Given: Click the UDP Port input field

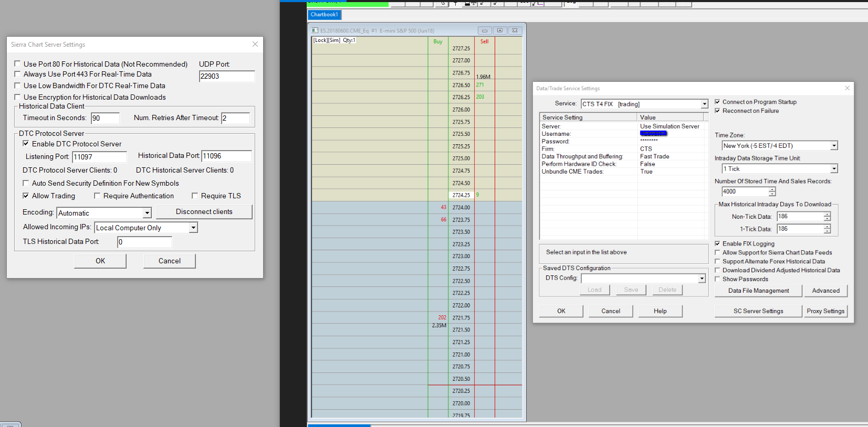Looking at the screenshot, I should [x=227, y=77].
